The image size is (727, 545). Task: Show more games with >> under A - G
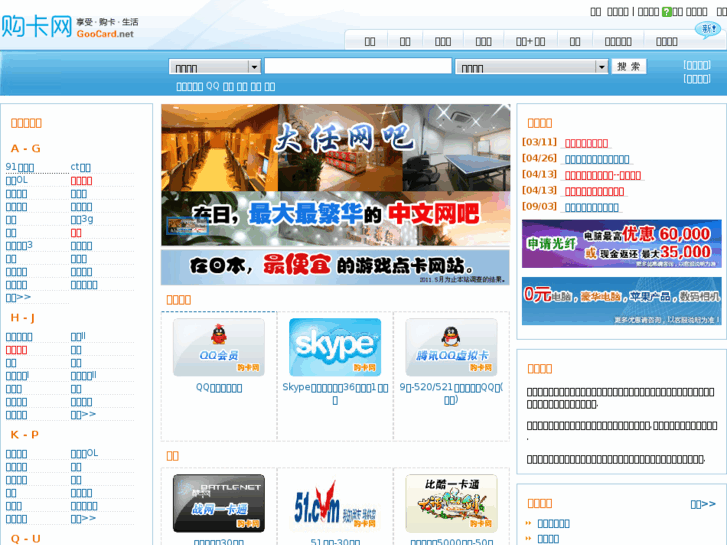(18, 297)
